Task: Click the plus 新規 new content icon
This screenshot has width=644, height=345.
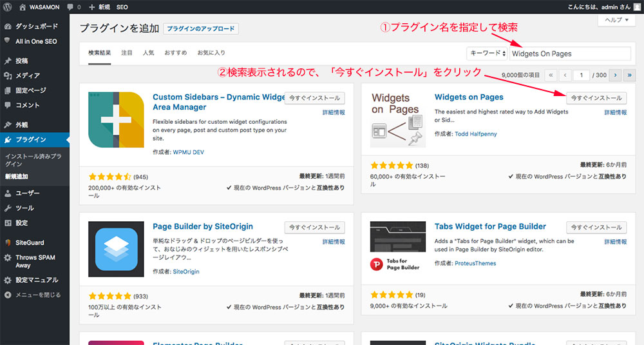Action: pos(91,7)
